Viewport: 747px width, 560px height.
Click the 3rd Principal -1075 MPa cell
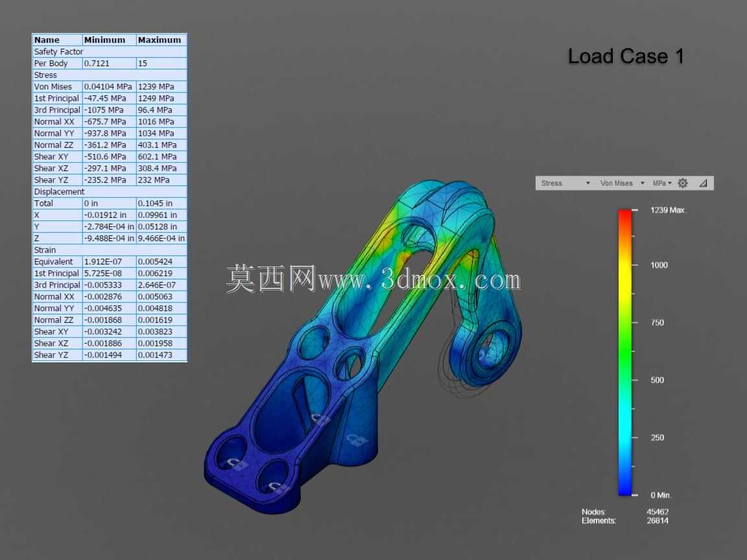pos(109,110)
